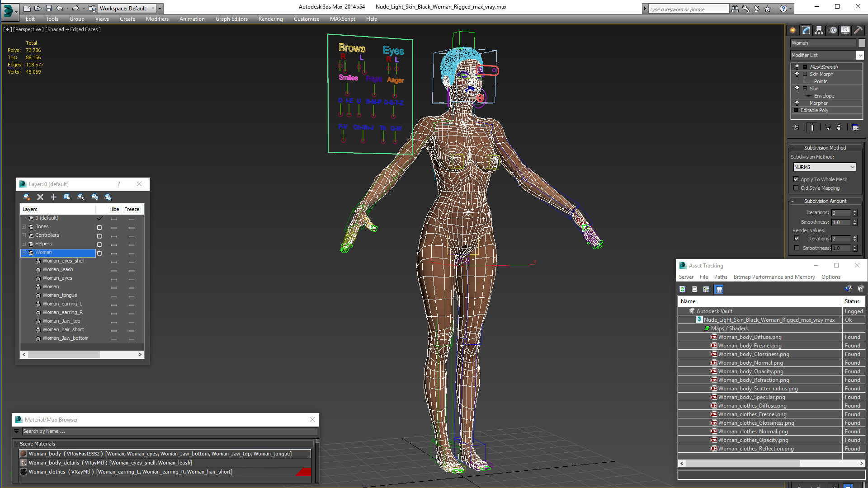Image resolution: width=868 pixels, height=488 pixels.
Task: Click the Woman object color swatch
Action: [x=862, y=43]
